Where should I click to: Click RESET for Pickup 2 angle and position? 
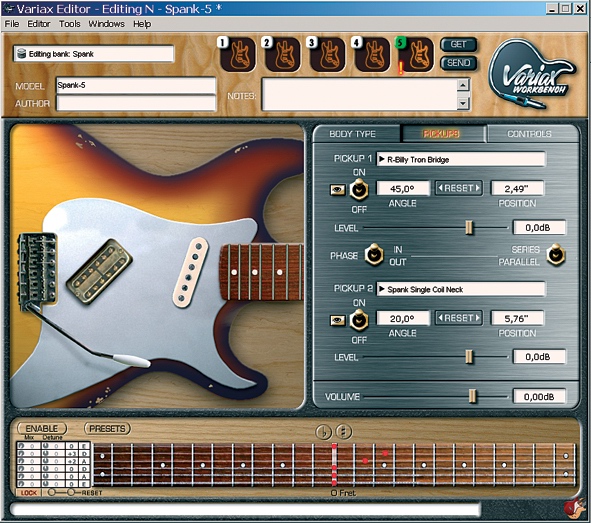point(459,318)
